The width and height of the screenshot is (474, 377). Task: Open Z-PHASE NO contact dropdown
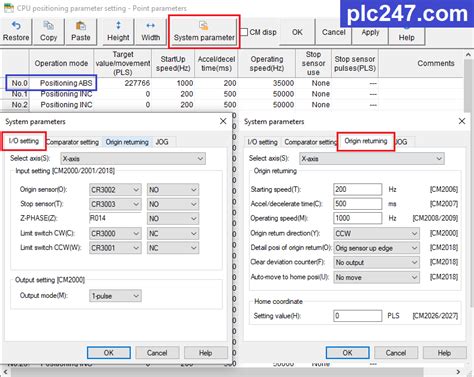pos(173,219)
